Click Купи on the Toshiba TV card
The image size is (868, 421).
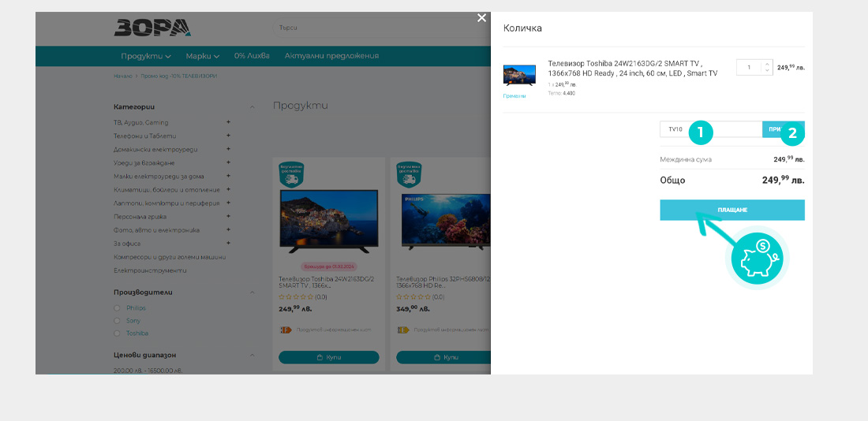click(x=329, y=357)
